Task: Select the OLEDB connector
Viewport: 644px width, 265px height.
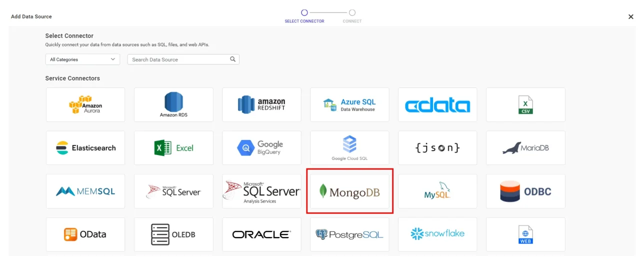Action: pos(173,234)
